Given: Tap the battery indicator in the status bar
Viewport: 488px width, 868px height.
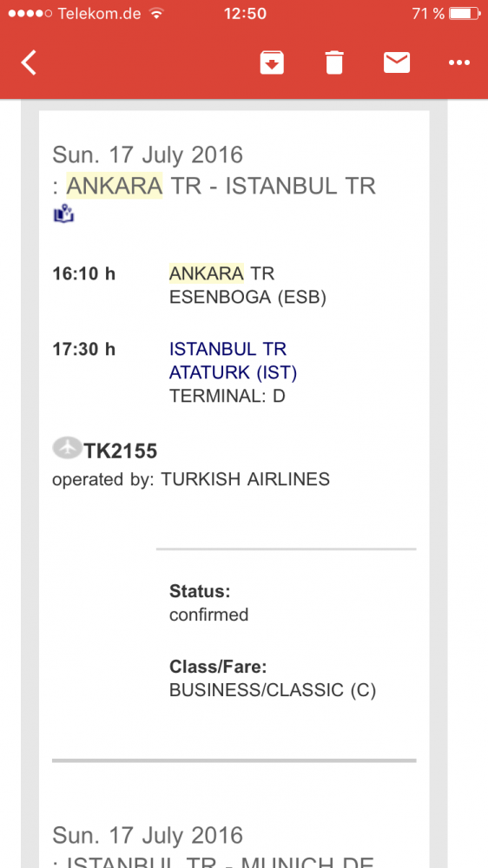Looking at the screenshot, I should (465, 14).
